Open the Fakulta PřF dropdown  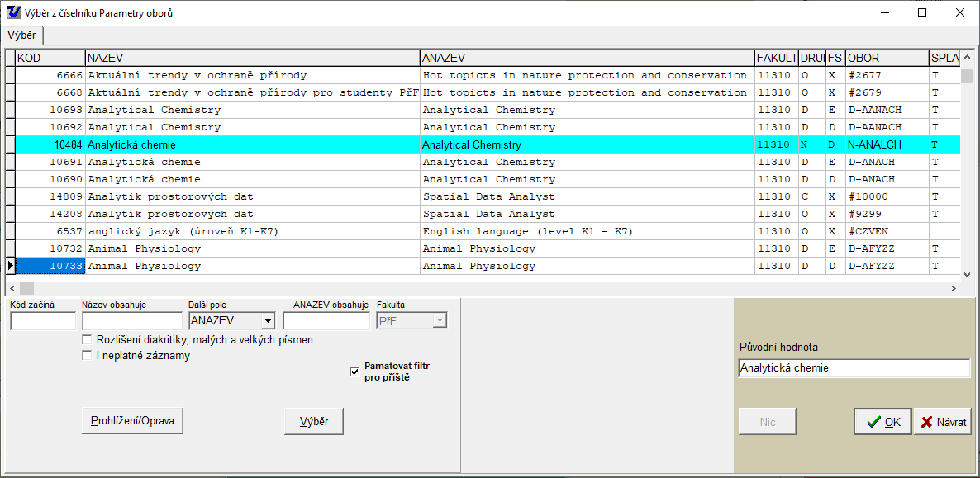pos(440,321)
